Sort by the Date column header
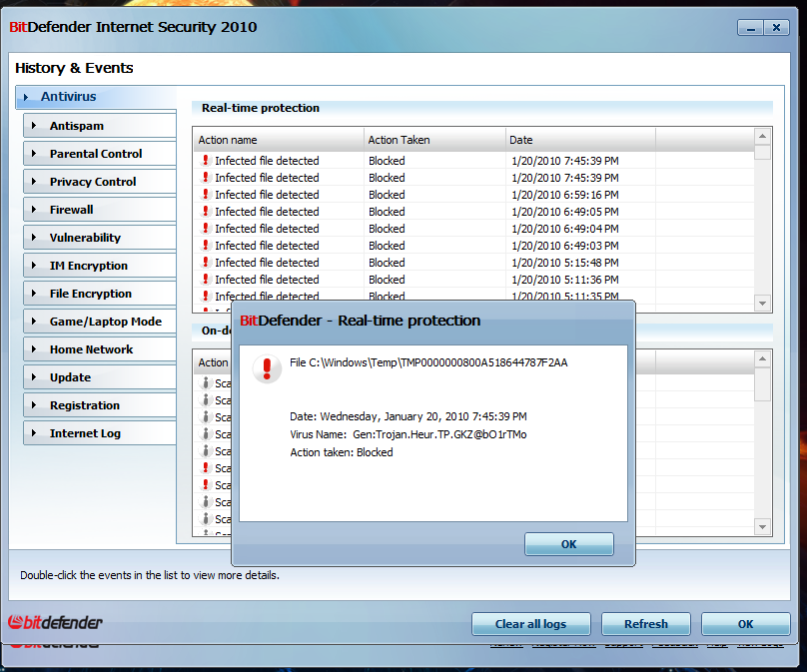807x672 pixels. pyautogui.click(x=580, y=140)
